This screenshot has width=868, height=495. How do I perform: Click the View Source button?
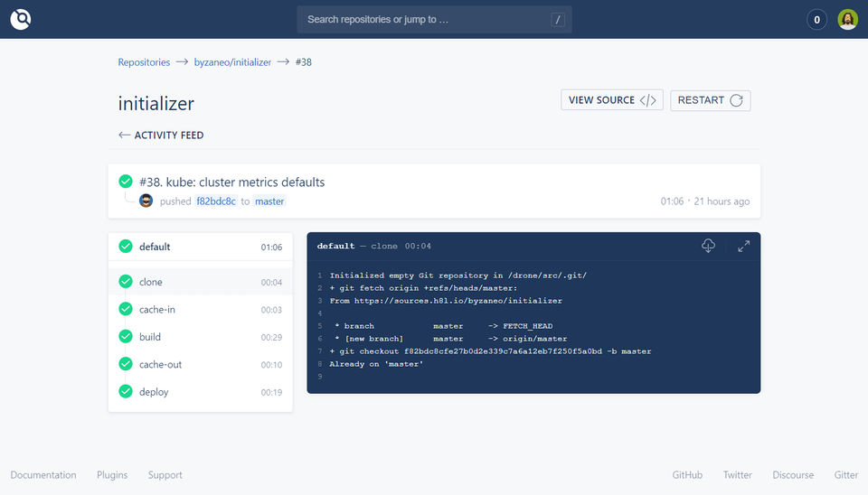[612, 100]
